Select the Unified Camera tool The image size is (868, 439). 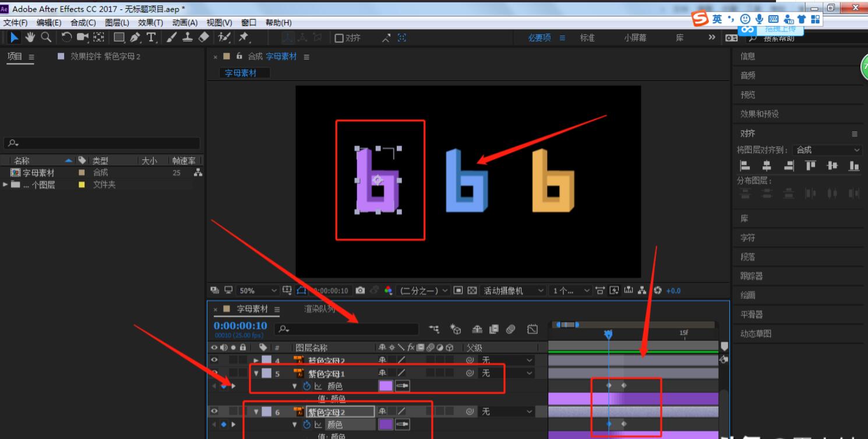[83, 37]
